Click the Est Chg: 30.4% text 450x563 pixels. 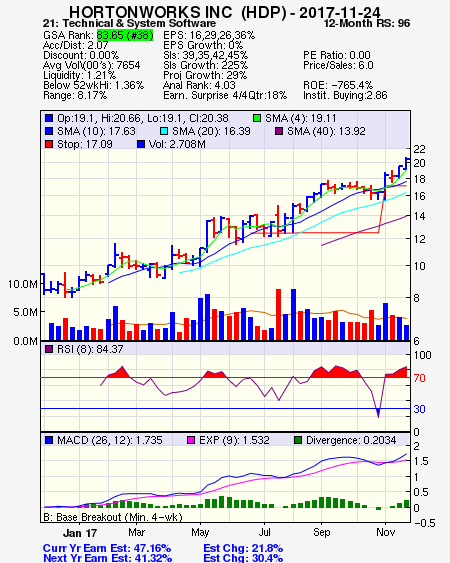coord(243,558)
